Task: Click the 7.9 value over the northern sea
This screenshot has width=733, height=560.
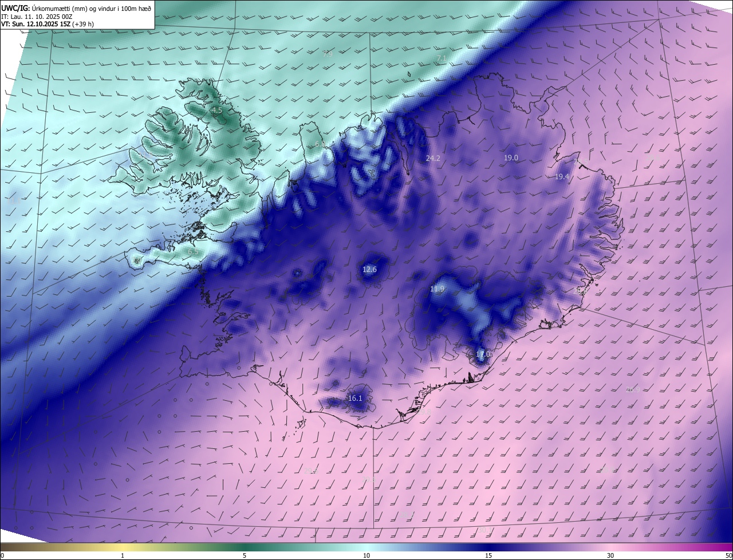Action: pos(327,54)
